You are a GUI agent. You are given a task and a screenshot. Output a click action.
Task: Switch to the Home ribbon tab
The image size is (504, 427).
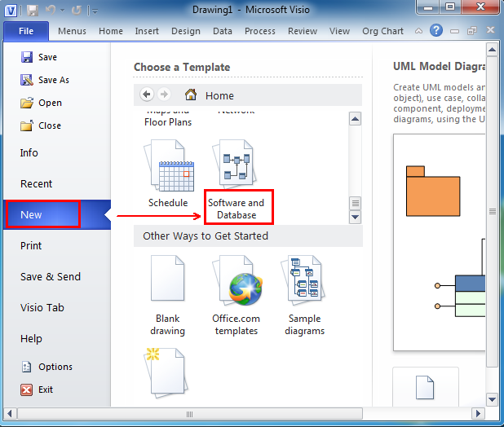point(111,31)
